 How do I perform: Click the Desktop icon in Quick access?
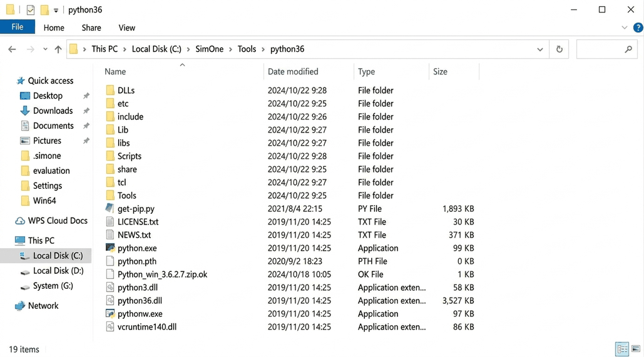25,96
